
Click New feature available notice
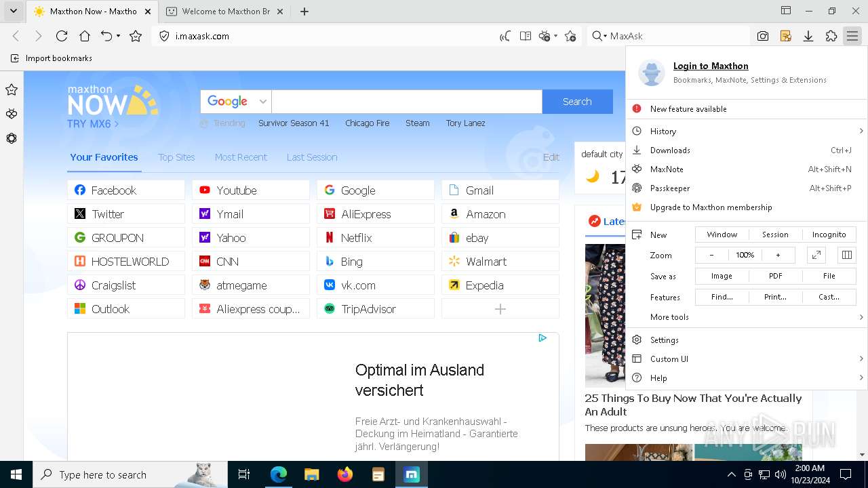tap(747, 109)
